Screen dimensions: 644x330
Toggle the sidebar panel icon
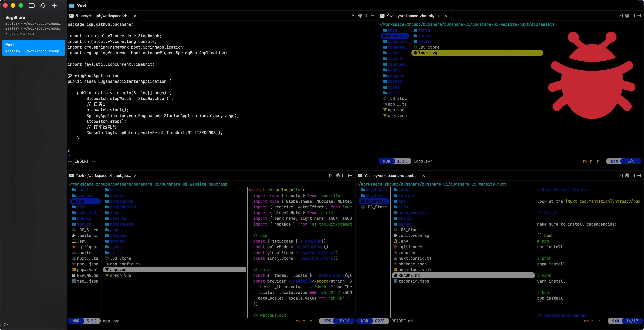32,6
